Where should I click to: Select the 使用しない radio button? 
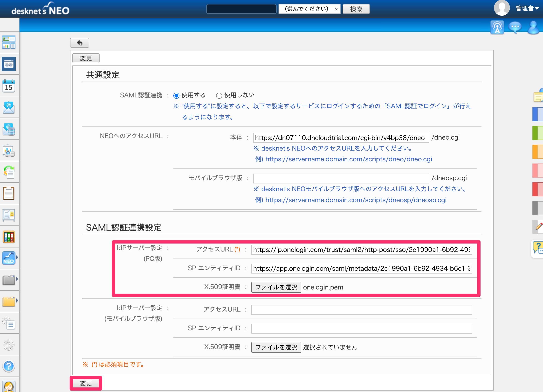(x=219, y=96)
